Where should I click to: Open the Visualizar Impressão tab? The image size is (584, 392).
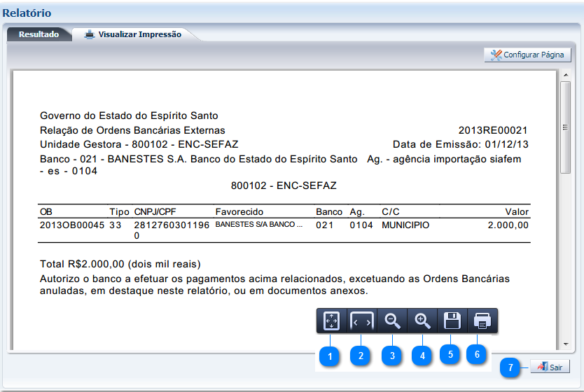(133, 34)
